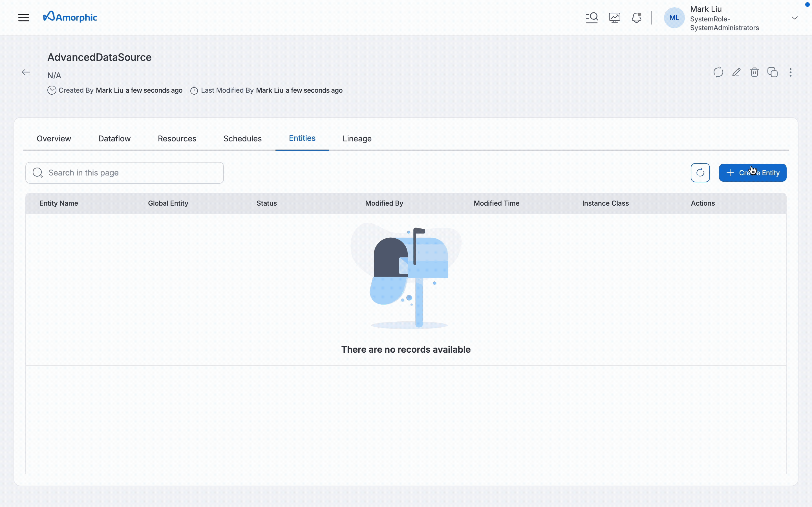Viewport: 812px width, 507px height.
Task: Open the hamburger navigation menu
Action: [23, 17]
